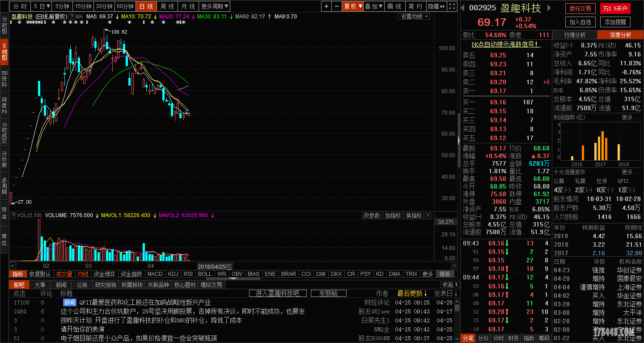Open 多周期 sidebar item
Image resolution: width=644 pixels, height=343 pixels.
coord(4,185)
